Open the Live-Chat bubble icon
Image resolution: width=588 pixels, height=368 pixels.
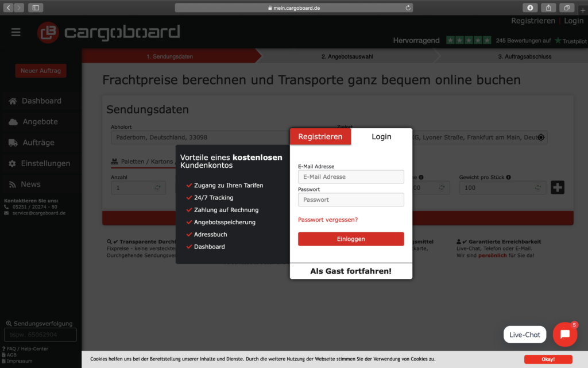(564, 334)
